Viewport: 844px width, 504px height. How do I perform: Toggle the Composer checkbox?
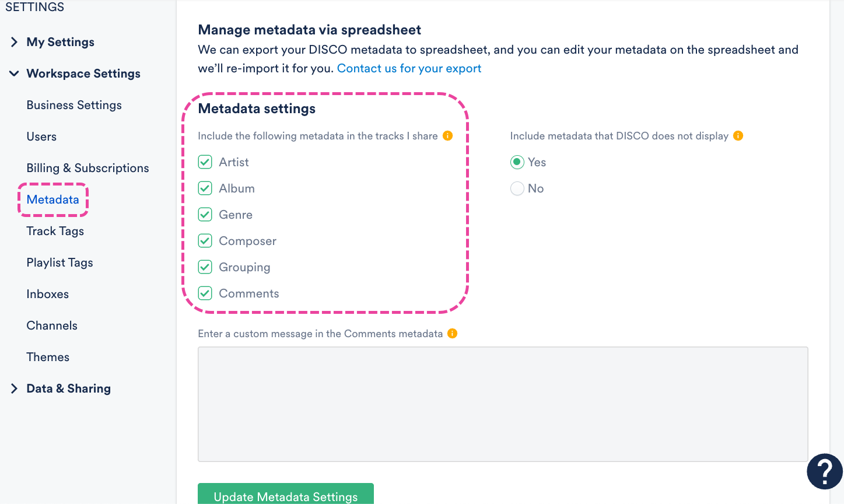pos(205,241)
